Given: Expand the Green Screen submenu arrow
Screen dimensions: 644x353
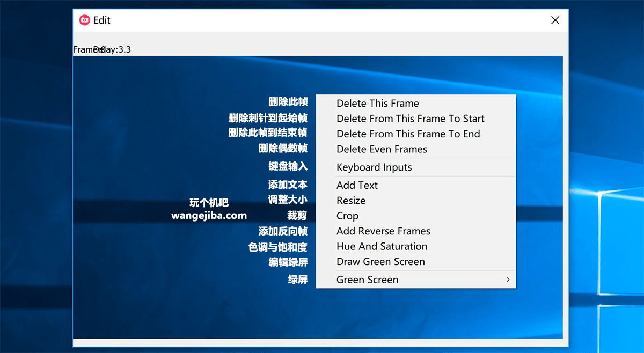Looking at the screenshot, I should pos(507,280).
